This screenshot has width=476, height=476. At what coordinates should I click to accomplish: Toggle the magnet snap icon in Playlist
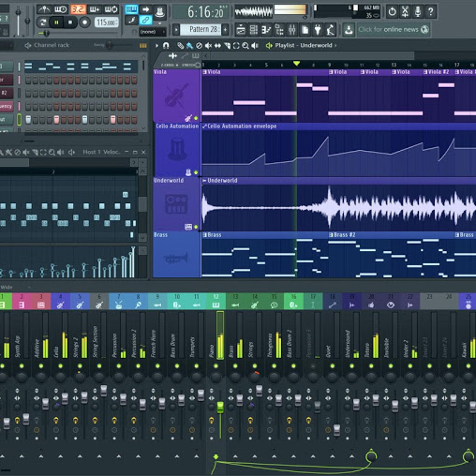[x=166, y=45]
